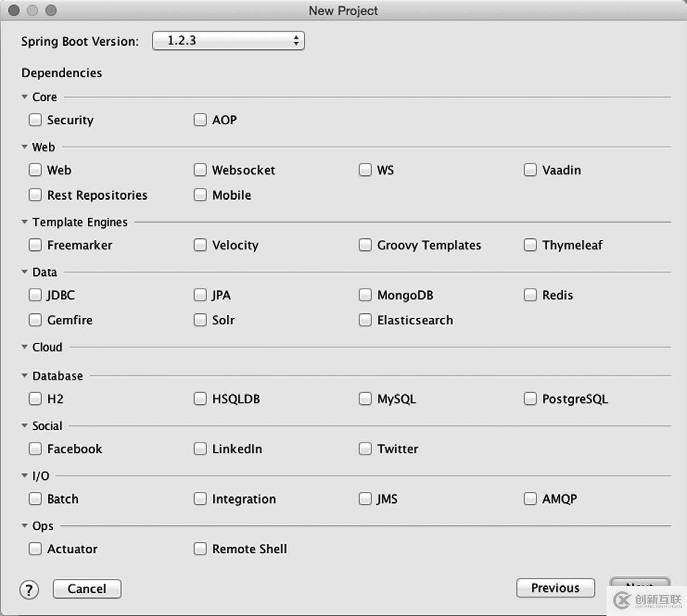Toggle the Cloud section triangle
The height and width of the screenshot is (616, 687).
coord(24,347)
